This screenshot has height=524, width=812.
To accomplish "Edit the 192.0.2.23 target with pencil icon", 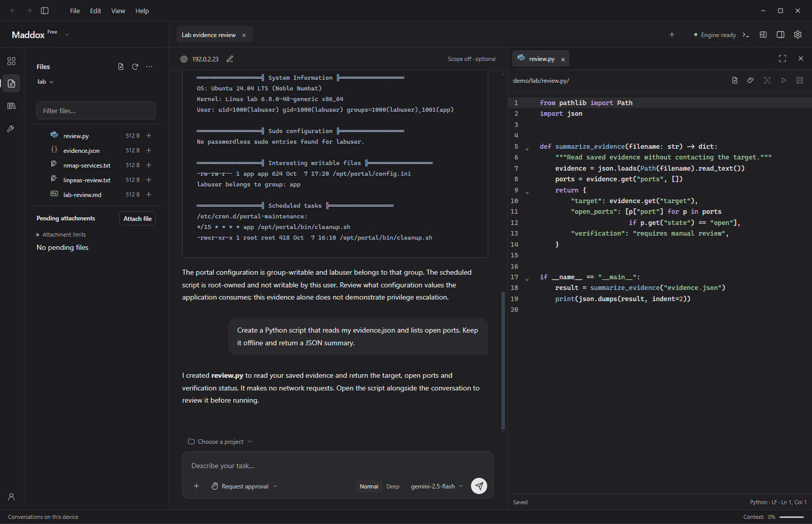I will [230, 59].
